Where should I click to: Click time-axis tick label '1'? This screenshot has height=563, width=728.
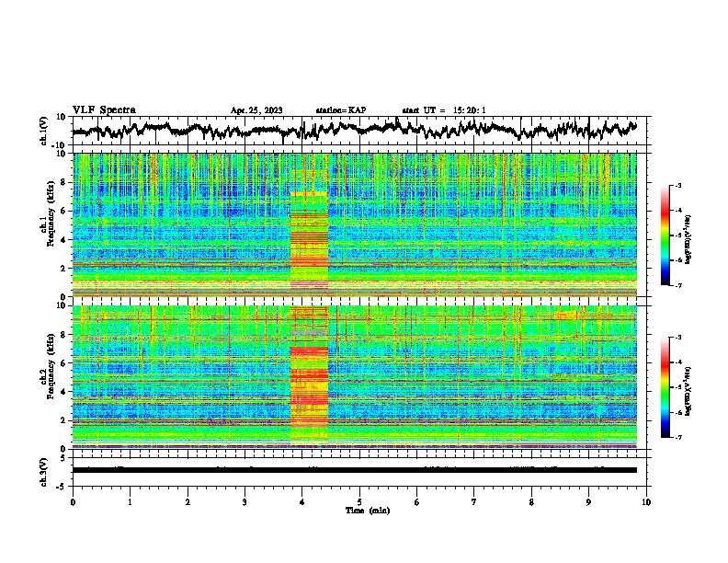130,502
